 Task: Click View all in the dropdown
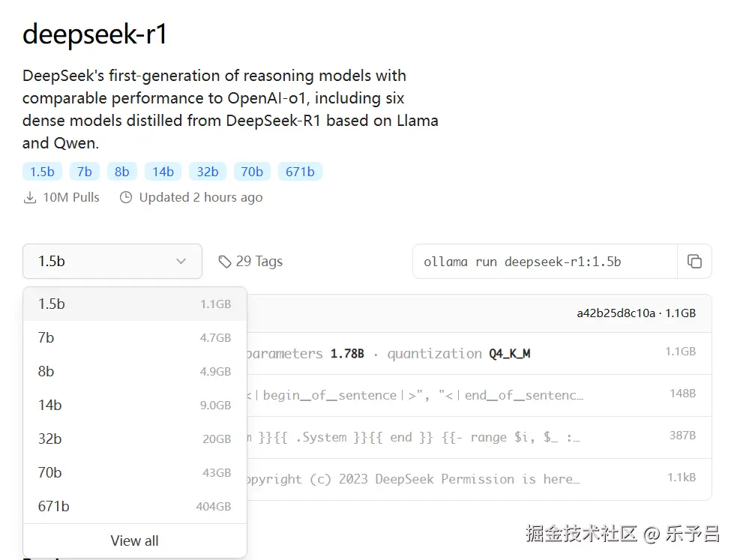point(135,541)
